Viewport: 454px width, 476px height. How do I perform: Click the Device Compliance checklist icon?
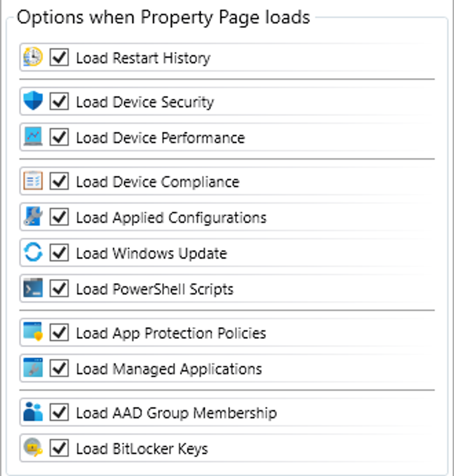[x=33, y=181]
